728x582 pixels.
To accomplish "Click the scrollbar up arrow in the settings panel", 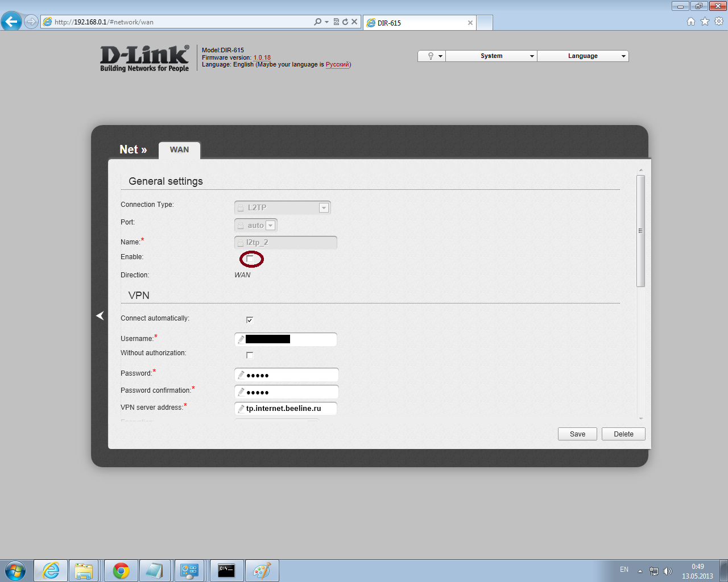I will pyautogui.click(x=640, y=171).
